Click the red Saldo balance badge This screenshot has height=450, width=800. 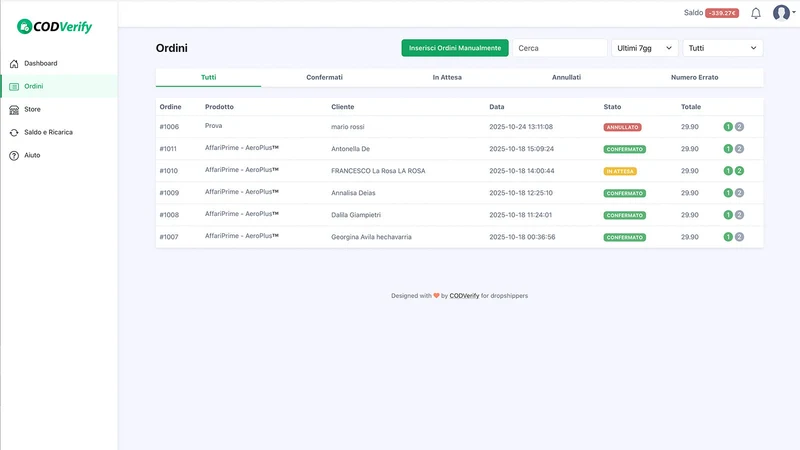[x=722, y=13]
